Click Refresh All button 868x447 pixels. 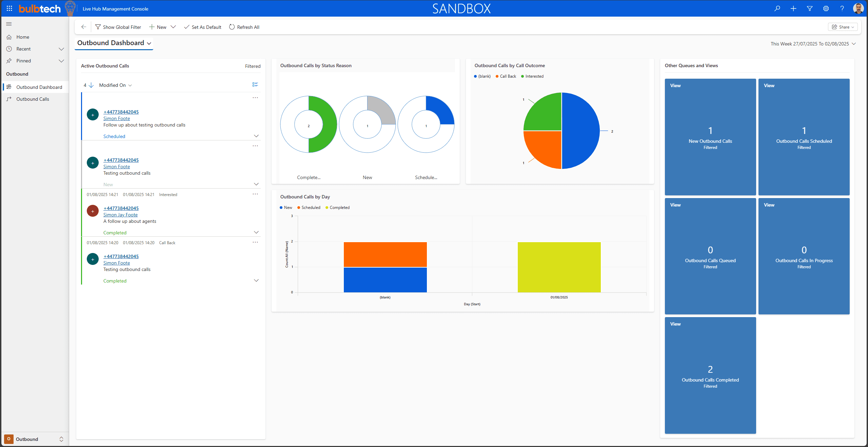coord(244,27)
